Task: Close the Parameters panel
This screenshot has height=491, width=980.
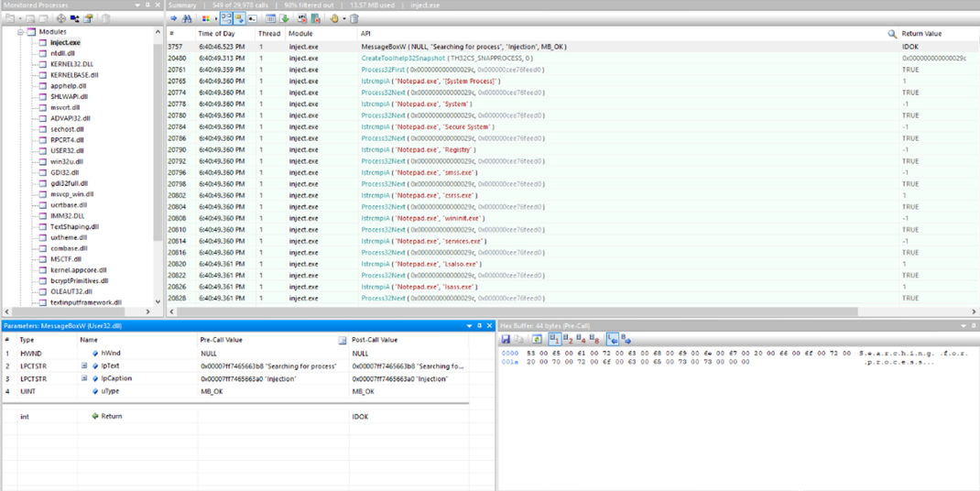Action: click(x=490, y=325)
